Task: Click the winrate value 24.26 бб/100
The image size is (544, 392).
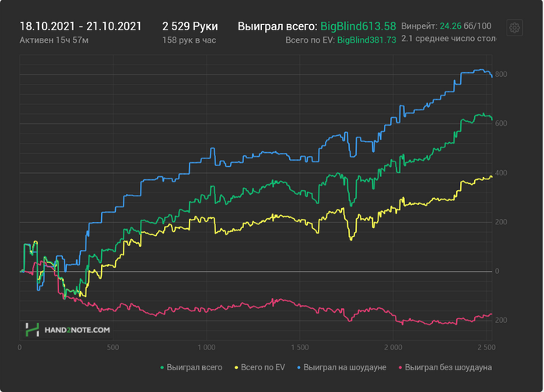Action: [466, 26]
